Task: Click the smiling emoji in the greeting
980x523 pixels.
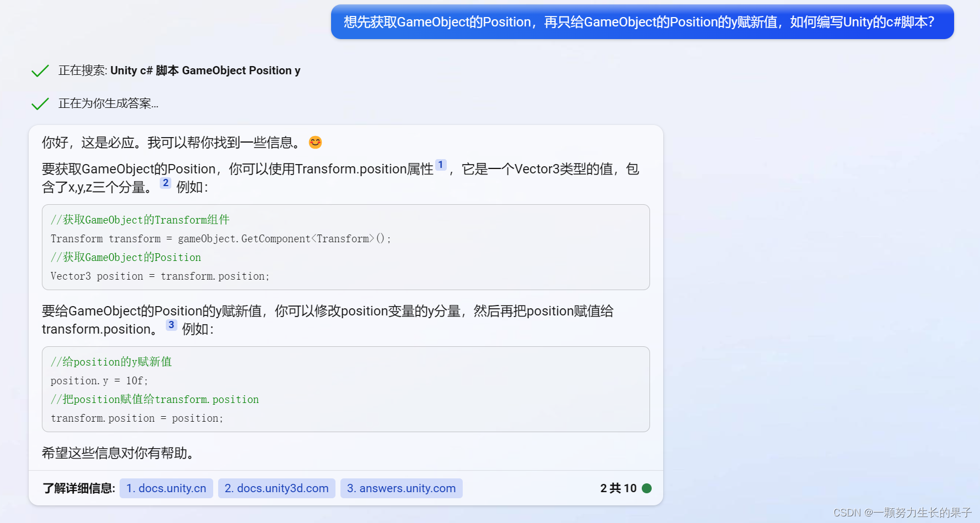Action: (x=315, y=143)
